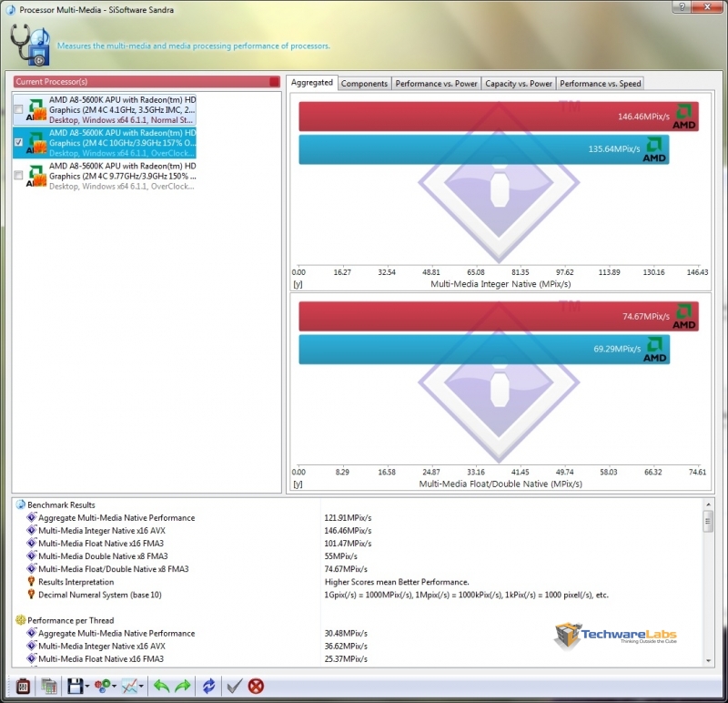The width and height of the screenshot is (728, 703).
Task: Click the results list scrollbar thumb
Action: pyautogui.click(x=708, y=522)
